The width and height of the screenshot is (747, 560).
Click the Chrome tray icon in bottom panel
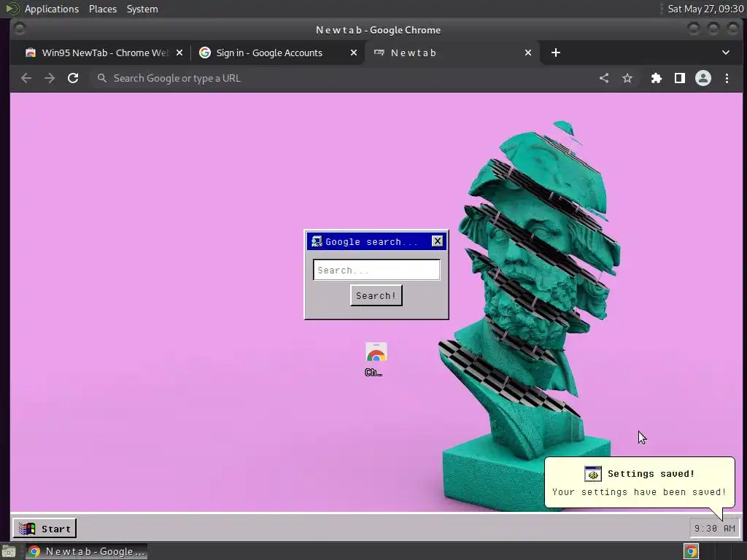tap(691, 551)
